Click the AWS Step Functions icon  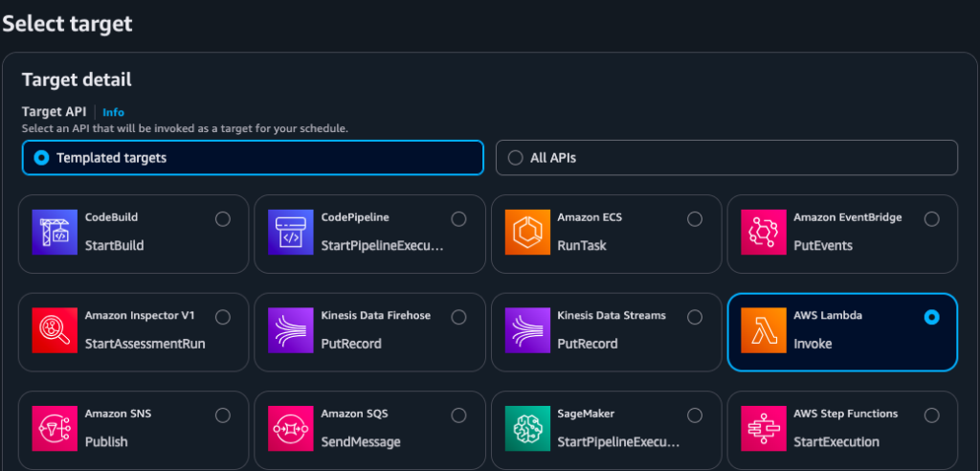pos(764,429)
